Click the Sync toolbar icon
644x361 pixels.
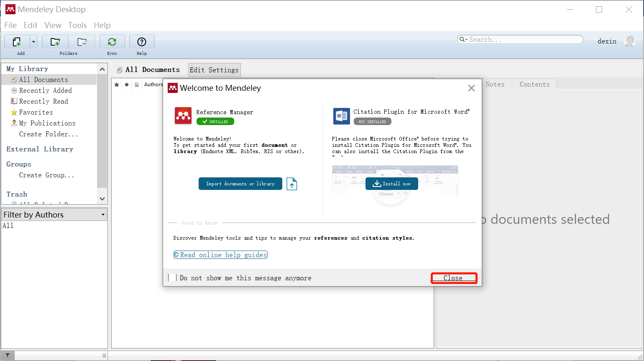[x=112, y=42]
